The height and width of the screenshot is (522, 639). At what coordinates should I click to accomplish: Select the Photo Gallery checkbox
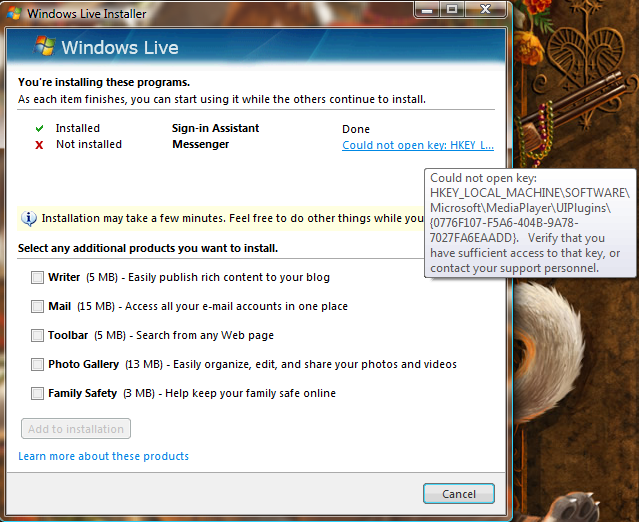(x=37, y=364)
